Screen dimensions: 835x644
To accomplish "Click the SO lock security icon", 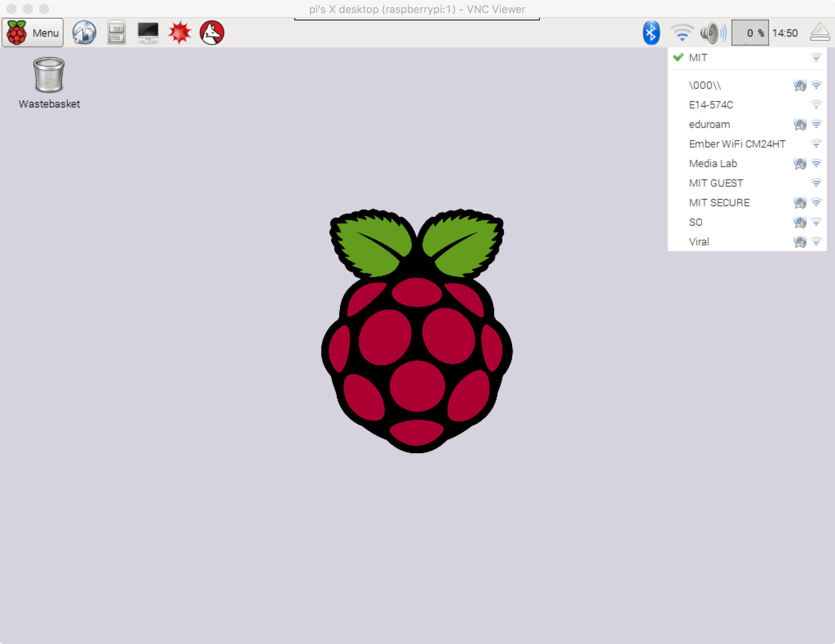I will (800, 222).
